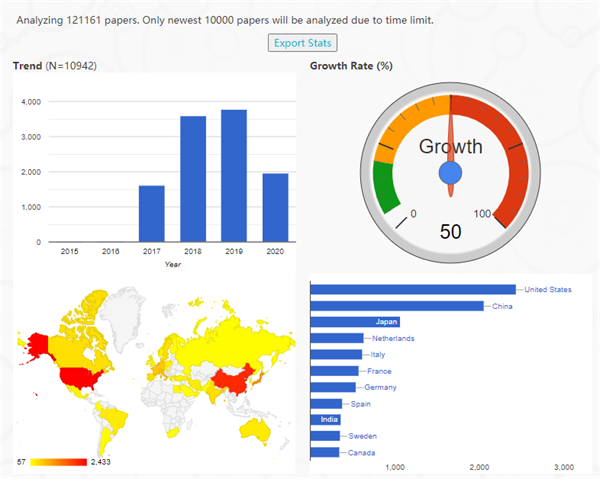600x479 pixels.
Task: Click the '3,000' label on country chart axis
Action: click(x=564, y=467)
